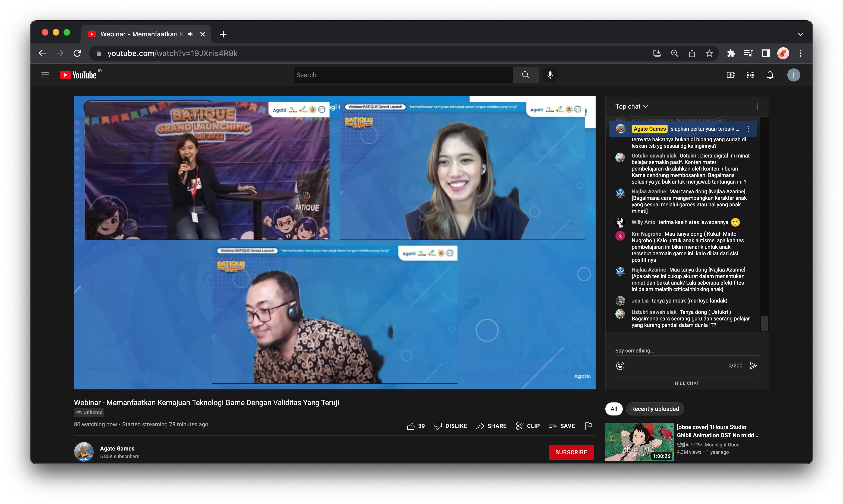
Task: Click Jes Lia's chat message
Action: coord(689,301)
